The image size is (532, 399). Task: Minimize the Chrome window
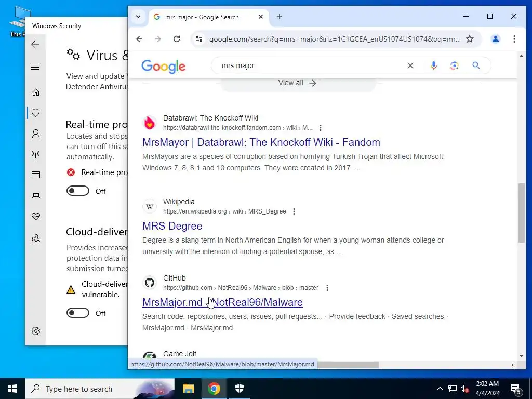[x=466, y=16]
